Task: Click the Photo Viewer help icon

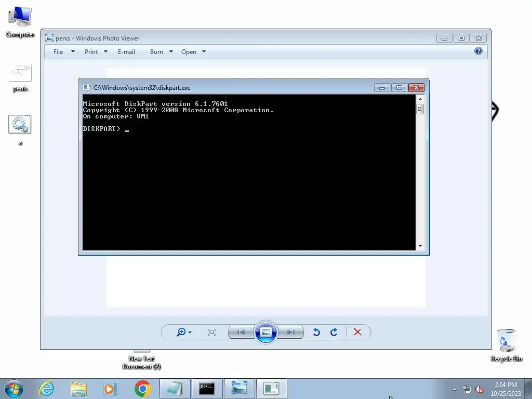Action: [478, 51]
